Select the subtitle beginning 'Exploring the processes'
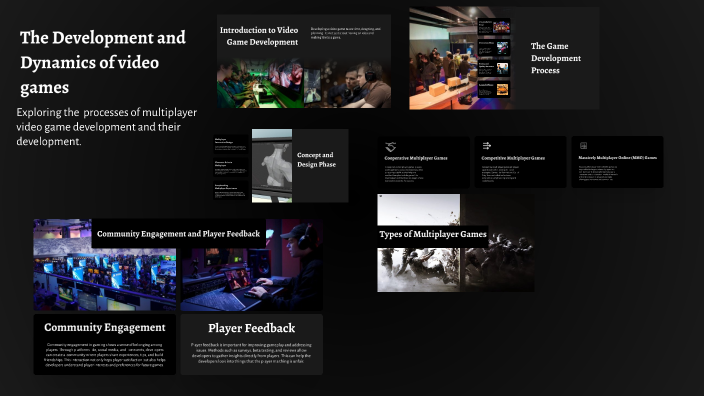Screen dimensions: 704x396 click(106, 127)
